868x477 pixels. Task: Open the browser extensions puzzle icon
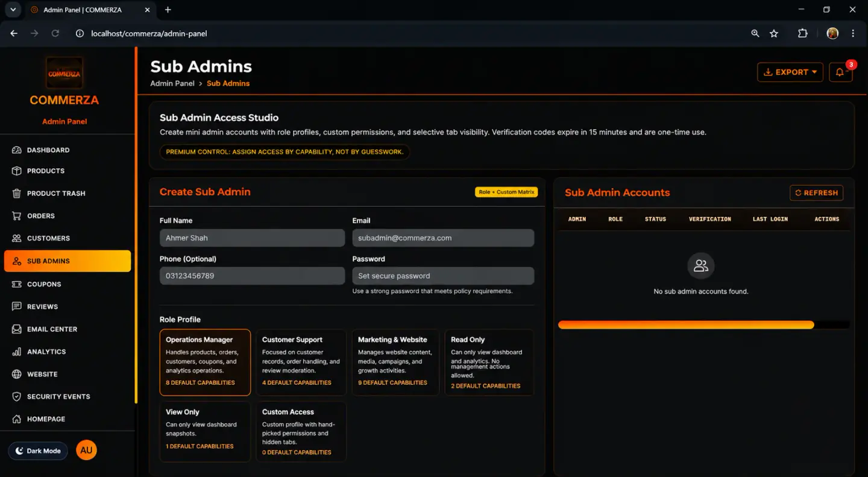coord(803,34)
